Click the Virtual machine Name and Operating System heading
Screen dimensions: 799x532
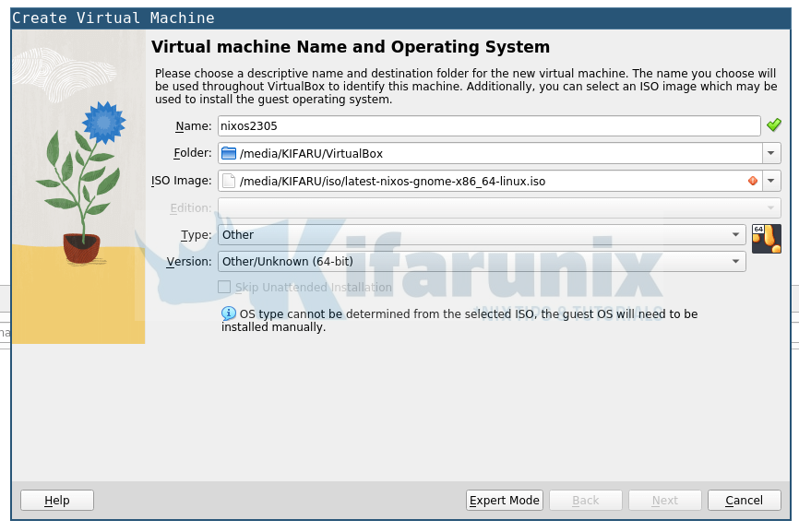tap(351, 47)
